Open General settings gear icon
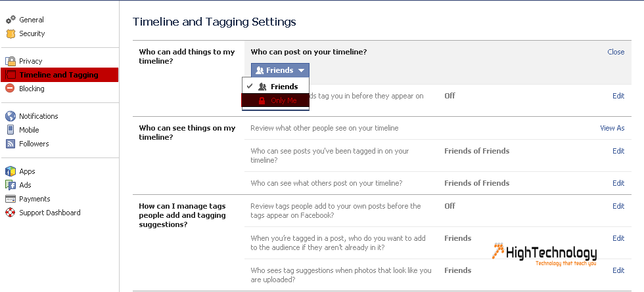Screen dimensions: 644x292 pos(11,20)
